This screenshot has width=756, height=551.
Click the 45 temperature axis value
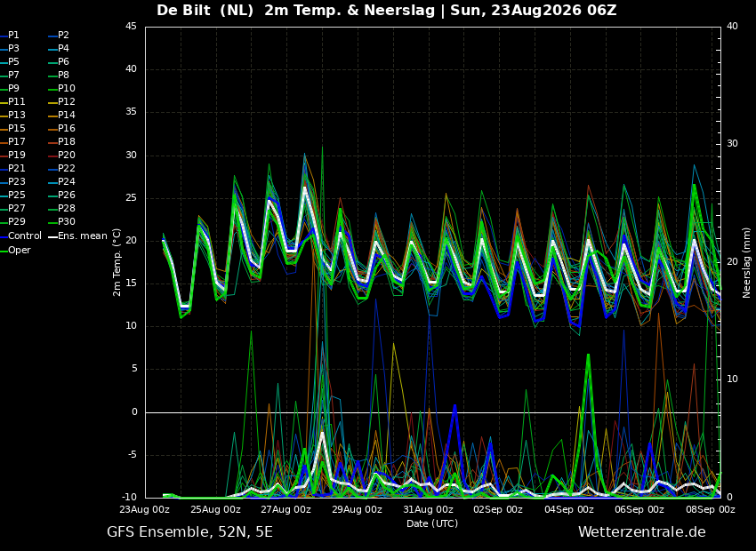(x=131, y=27)
